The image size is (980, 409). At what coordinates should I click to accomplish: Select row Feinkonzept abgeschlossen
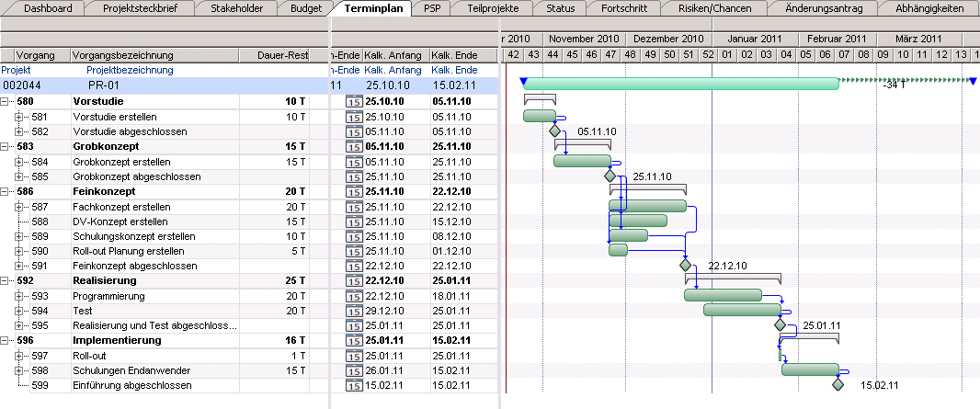point(249,266)
